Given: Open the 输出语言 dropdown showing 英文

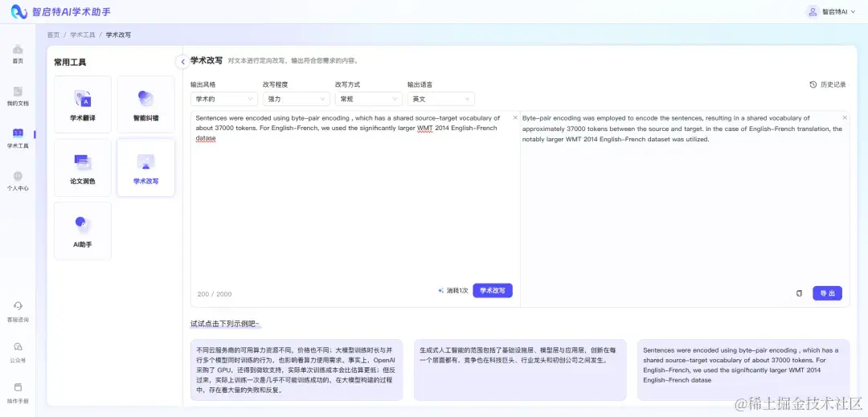Looking at the screenshot, I should point(440,99).
